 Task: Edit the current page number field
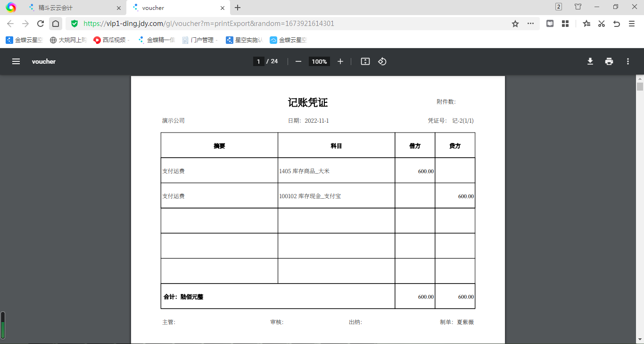258,61
